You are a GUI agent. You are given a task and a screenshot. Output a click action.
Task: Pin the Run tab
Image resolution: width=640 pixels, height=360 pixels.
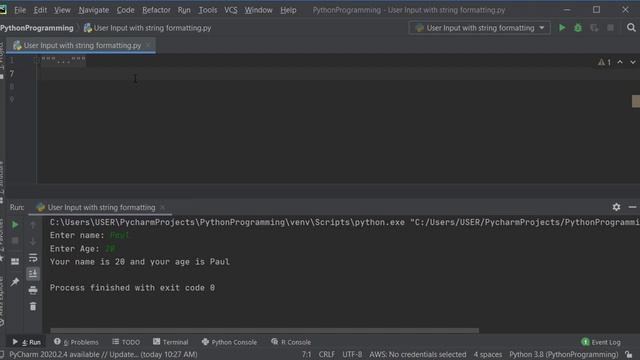tap(15, 282)
